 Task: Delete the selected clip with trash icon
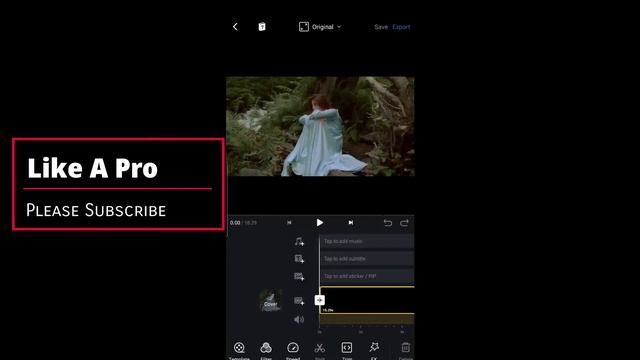point(406,350)
